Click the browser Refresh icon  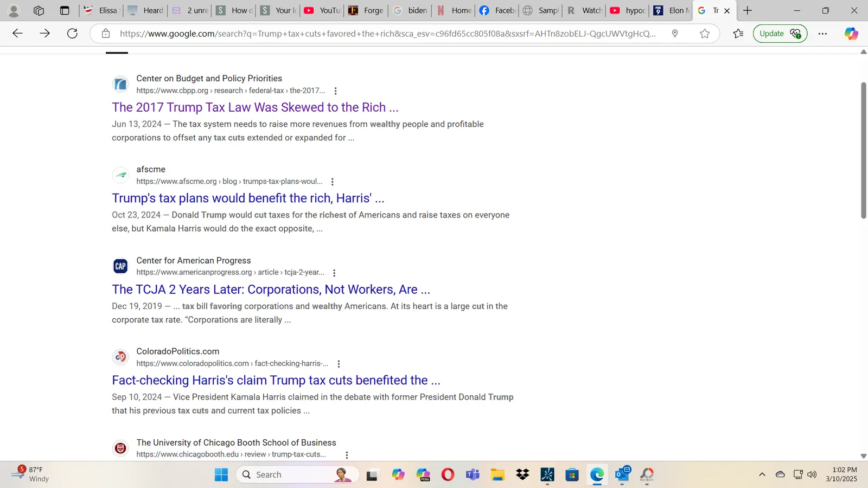click(x=72, y=34)
